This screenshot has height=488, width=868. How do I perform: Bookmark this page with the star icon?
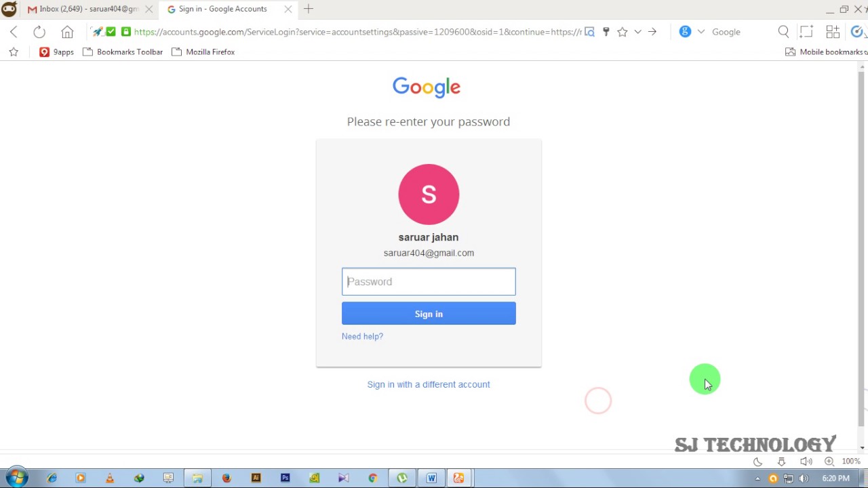pyautogui.click(x=623, y=32)
